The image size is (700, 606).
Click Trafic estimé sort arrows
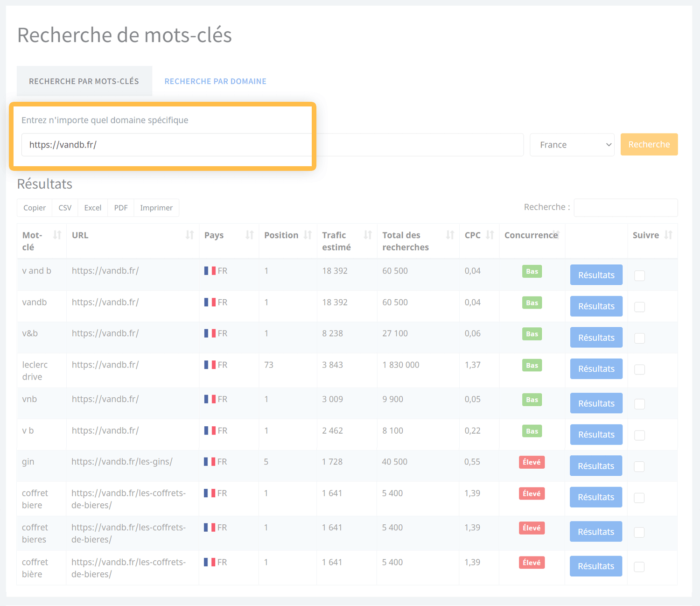click(x=368, y=235)
